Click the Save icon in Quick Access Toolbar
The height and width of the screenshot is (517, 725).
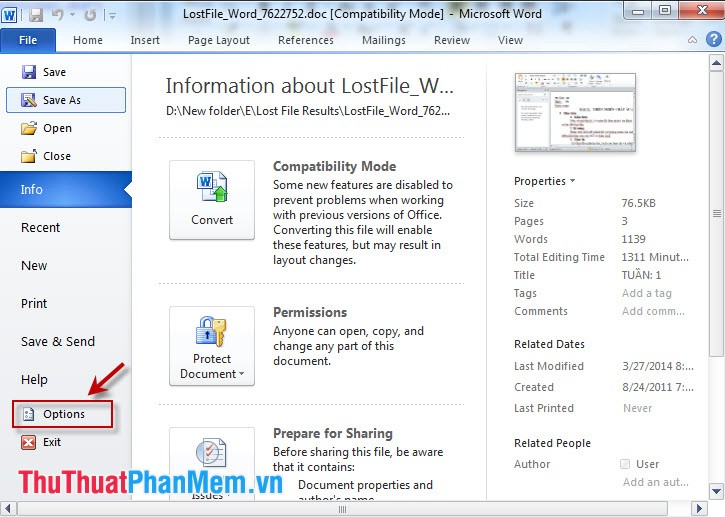click(x=36, y=15)
